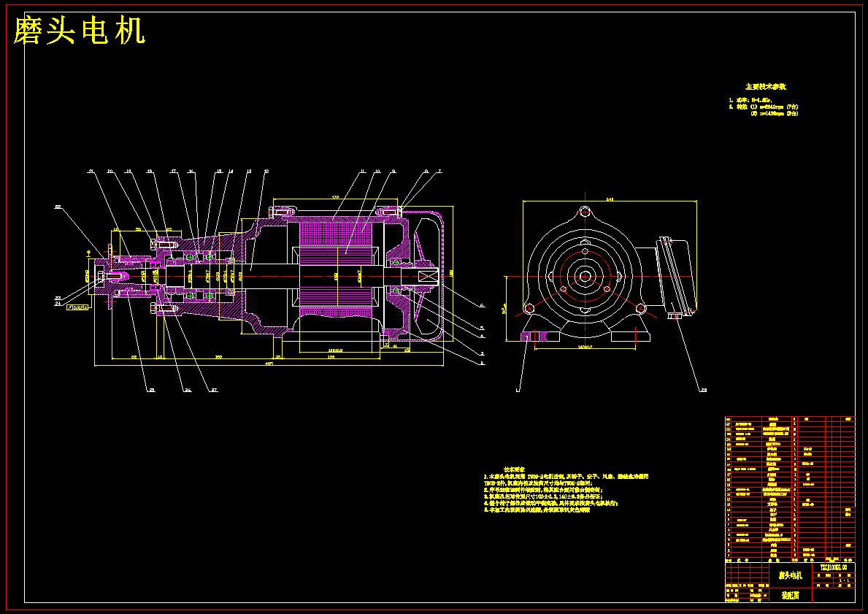Click the 179 dimension above the stator housing
The image size is (868, 614).
click(x=335, y=196)
